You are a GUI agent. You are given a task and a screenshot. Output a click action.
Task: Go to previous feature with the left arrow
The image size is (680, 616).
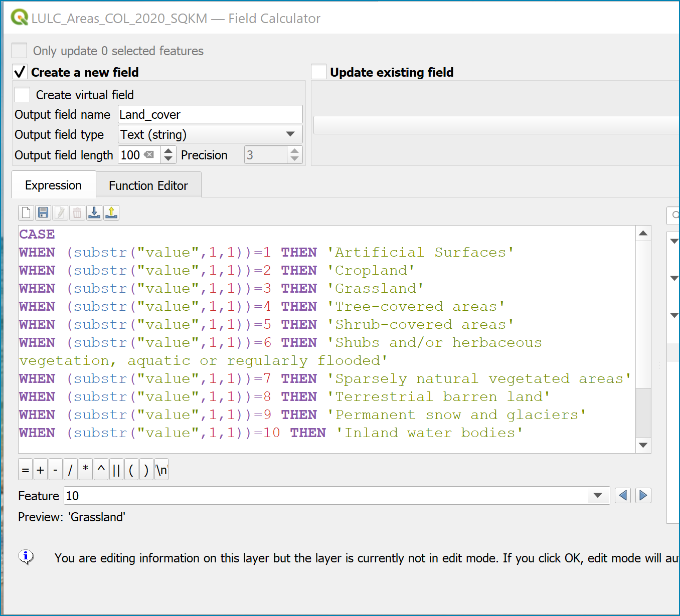click(x=623, y=496)
